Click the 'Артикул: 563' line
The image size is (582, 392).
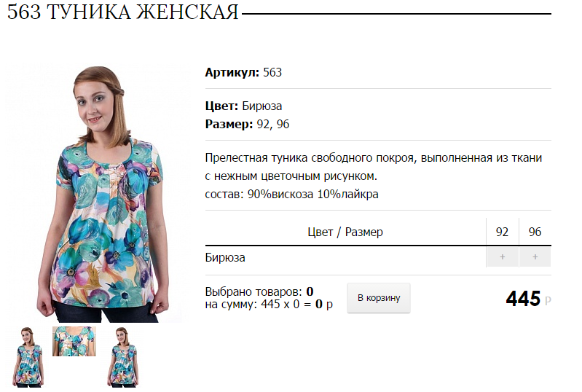coord(243,72)
